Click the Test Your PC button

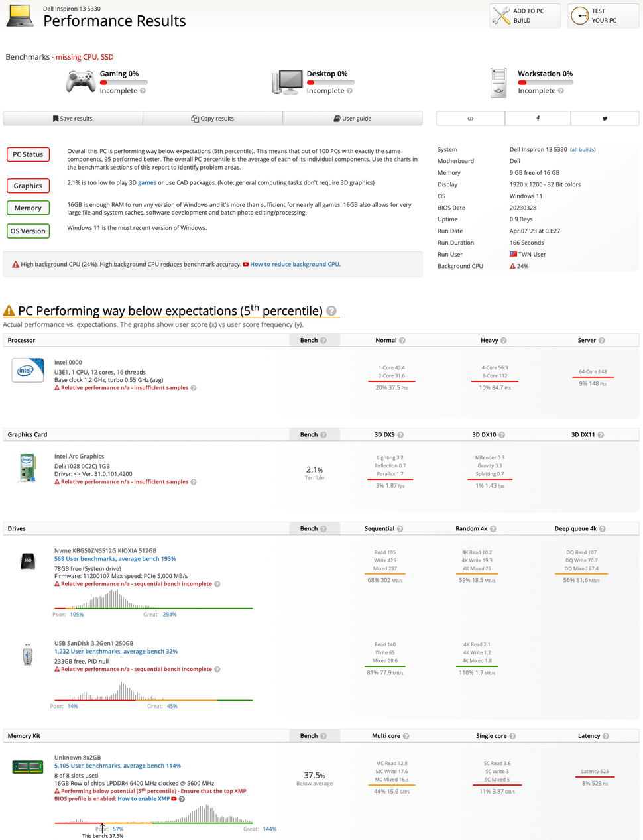pos(603,15)
